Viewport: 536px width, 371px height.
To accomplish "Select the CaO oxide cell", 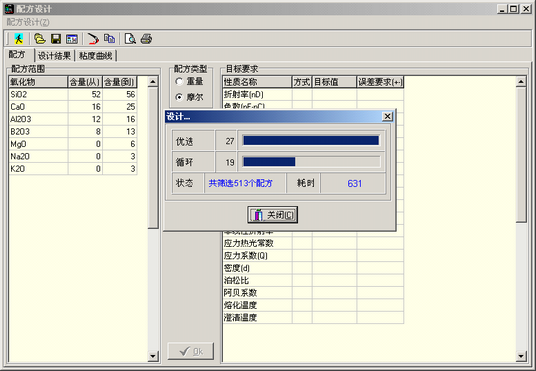I will pos(38,107).
